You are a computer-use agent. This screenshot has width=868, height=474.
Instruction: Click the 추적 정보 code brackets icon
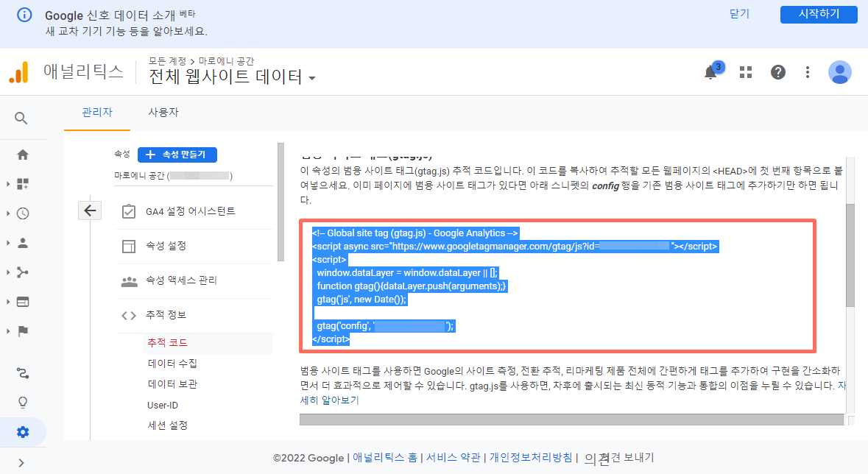tap(128, 316)
